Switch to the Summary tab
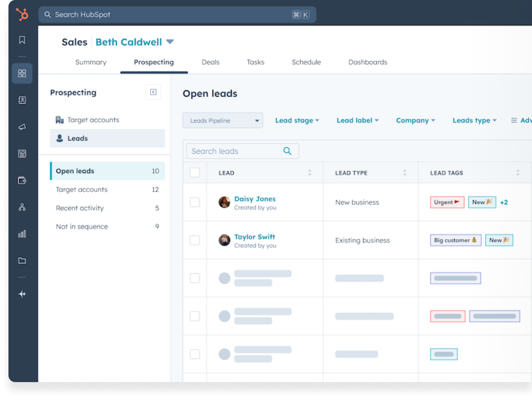 pos(90,62)
